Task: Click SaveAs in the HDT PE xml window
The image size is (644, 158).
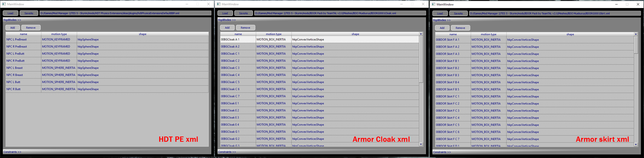Action: (29, 13)
